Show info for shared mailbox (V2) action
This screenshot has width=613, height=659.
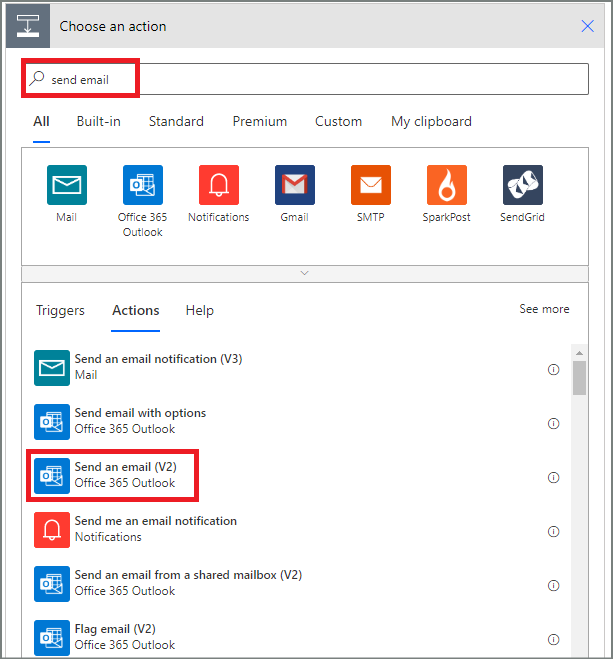pos(553,585)
